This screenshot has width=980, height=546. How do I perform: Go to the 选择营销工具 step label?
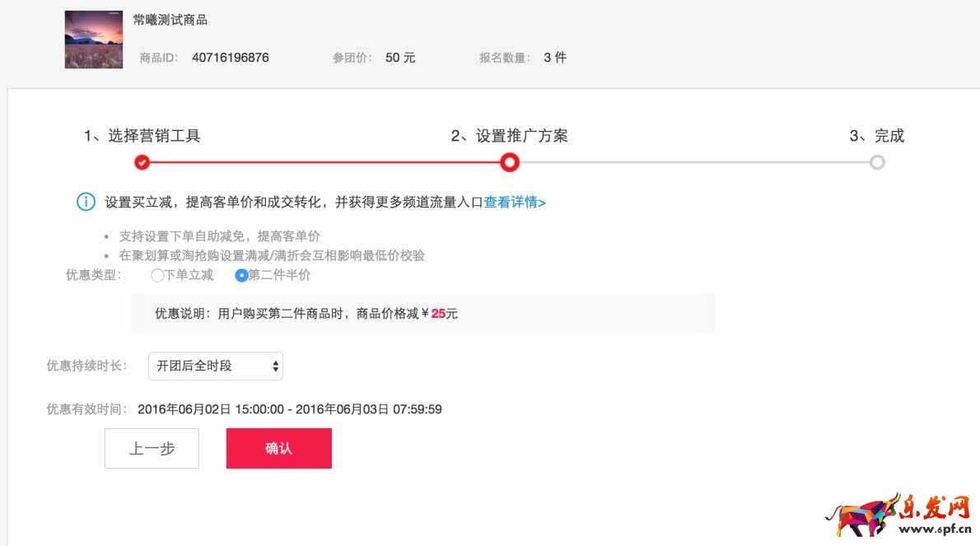point(142,136)
